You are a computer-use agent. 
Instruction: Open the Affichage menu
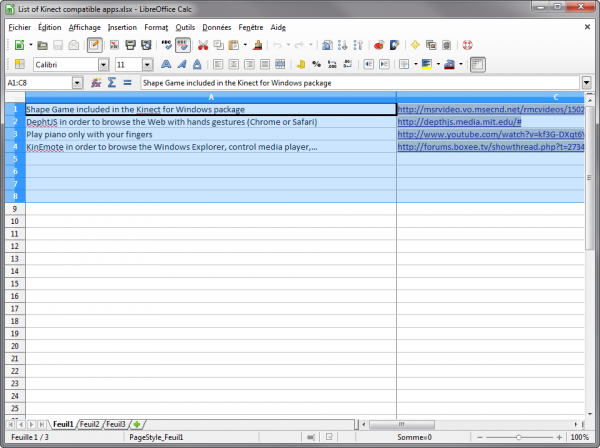[x=85, y=28]
